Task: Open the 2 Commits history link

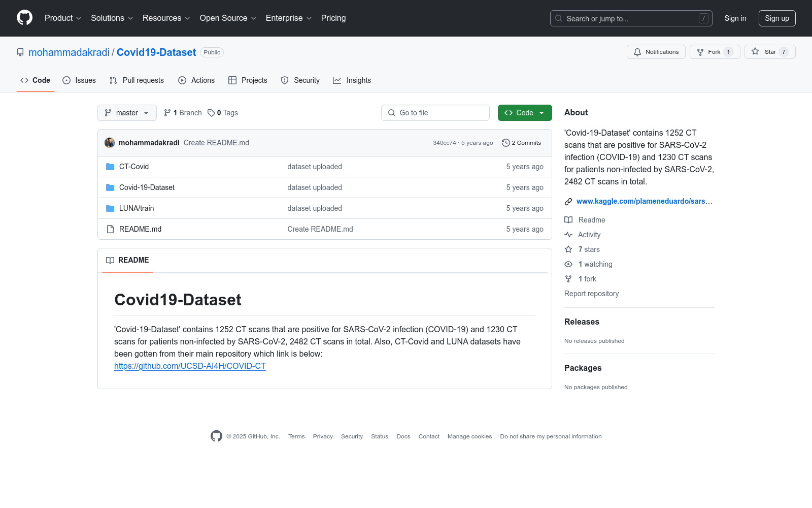Action: pos(522,143)
